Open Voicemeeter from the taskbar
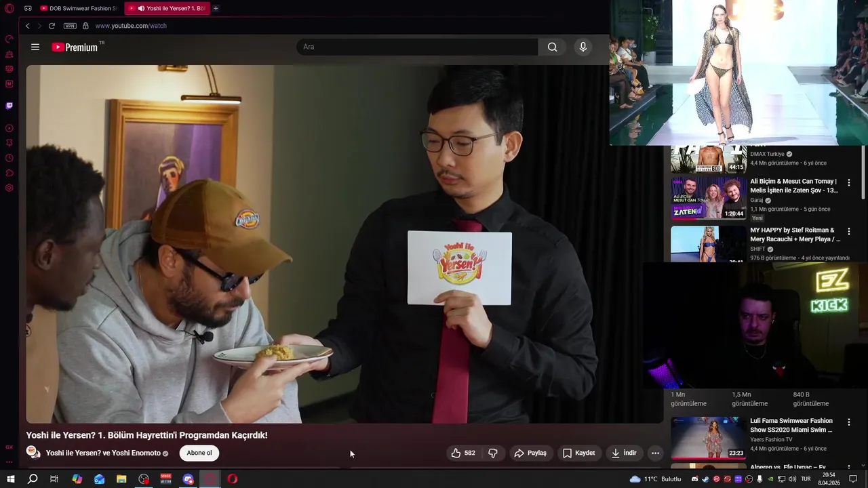Image resolution: width=868 pixels, height=488 pixels. click(166, 479)
